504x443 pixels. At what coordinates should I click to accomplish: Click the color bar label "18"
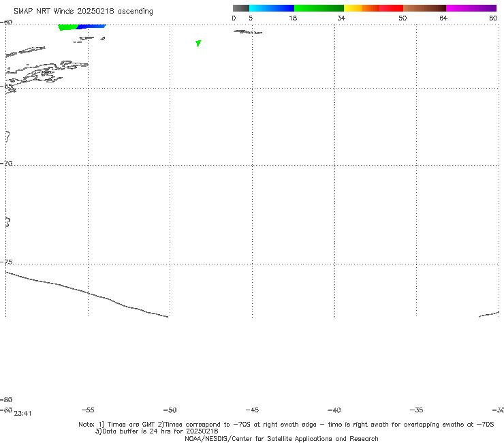click(293, 18)
